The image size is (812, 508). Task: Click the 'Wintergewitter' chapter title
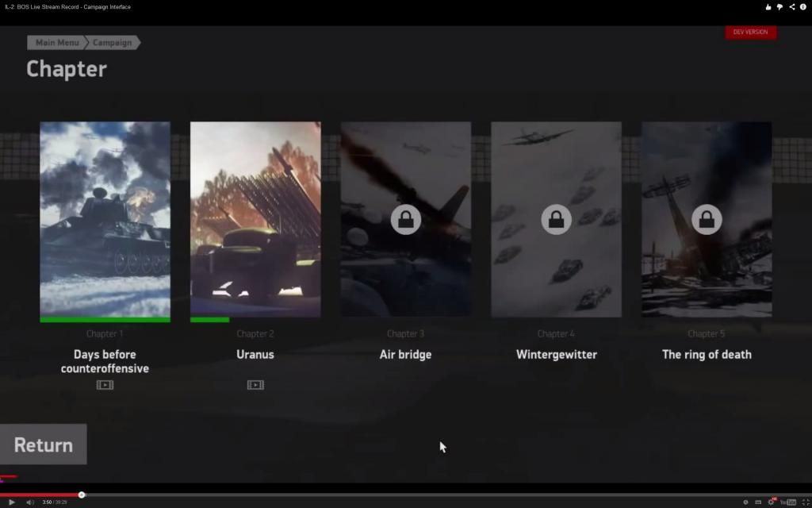[x=556, y=355]
